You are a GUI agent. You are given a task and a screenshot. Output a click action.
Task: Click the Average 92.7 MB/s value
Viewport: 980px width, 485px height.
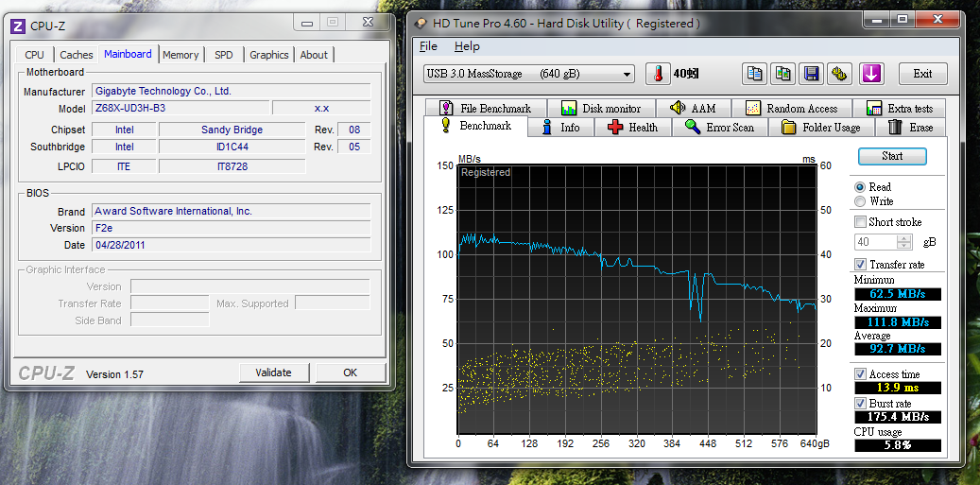(x=898, y=349)
